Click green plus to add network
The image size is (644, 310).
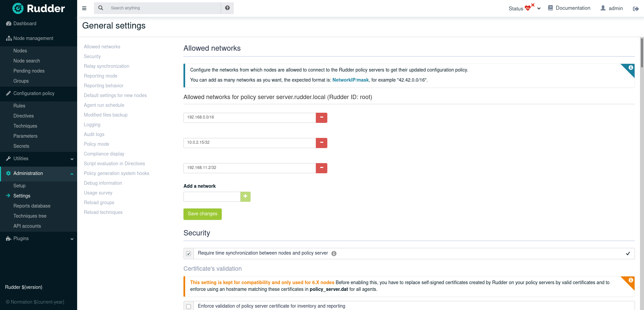(246, 196)
